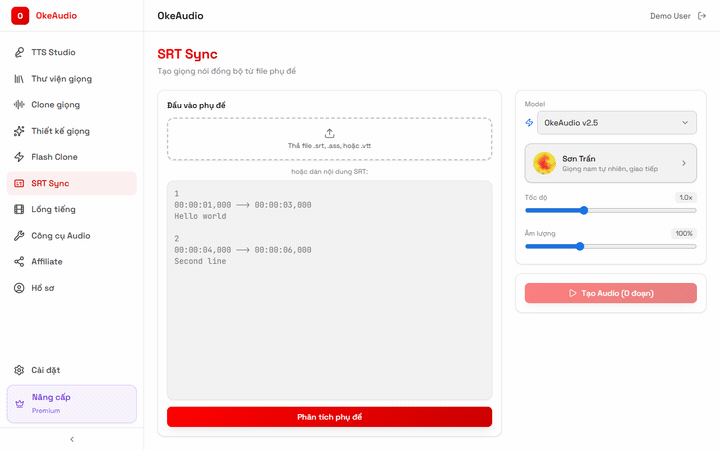Viewport: 720px width, 450px height.
Task: Open Cài đặt settings
Action: pyautogui.click(x=46, y=370)
